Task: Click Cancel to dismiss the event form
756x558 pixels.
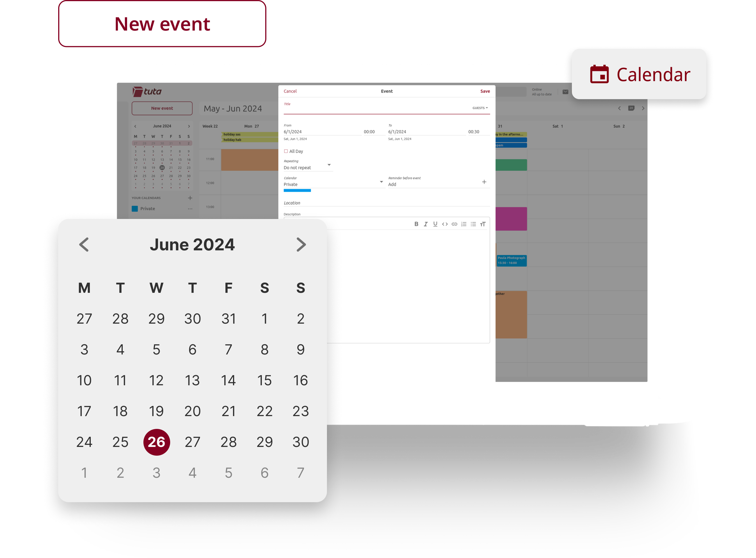Action: coord(290,91)
